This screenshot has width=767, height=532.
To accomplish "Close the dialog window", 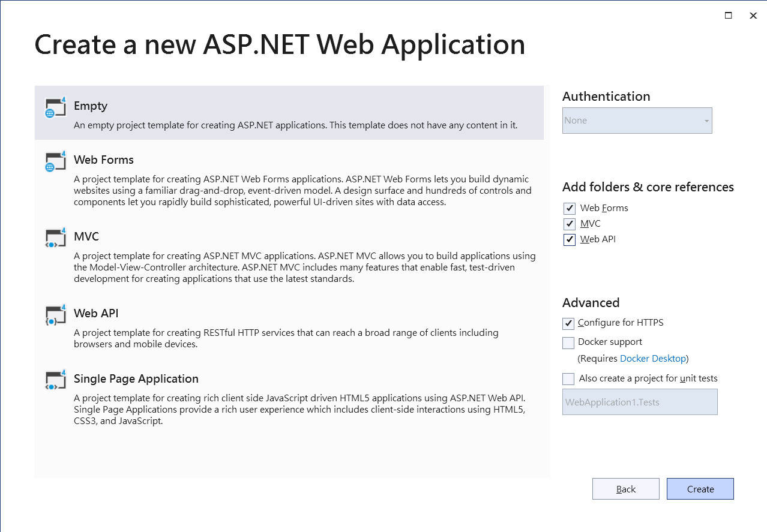I will pyautogui.click(x=753, y=16).
